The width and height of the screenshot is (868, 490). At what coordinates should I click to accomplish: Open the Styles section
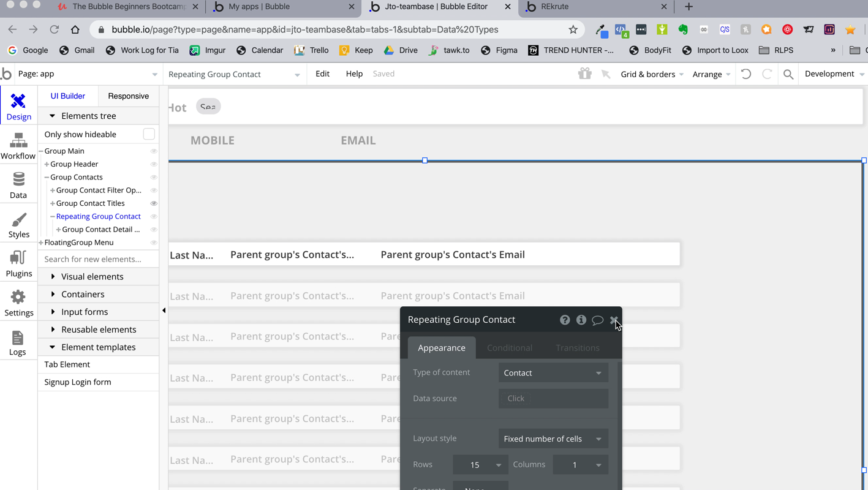pos(18,225)
